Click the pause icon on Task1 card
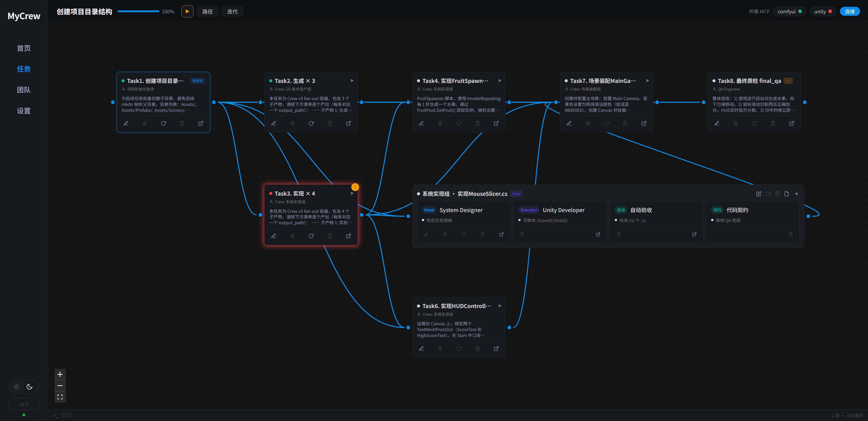The image size is (868, 421). (144, 124)
